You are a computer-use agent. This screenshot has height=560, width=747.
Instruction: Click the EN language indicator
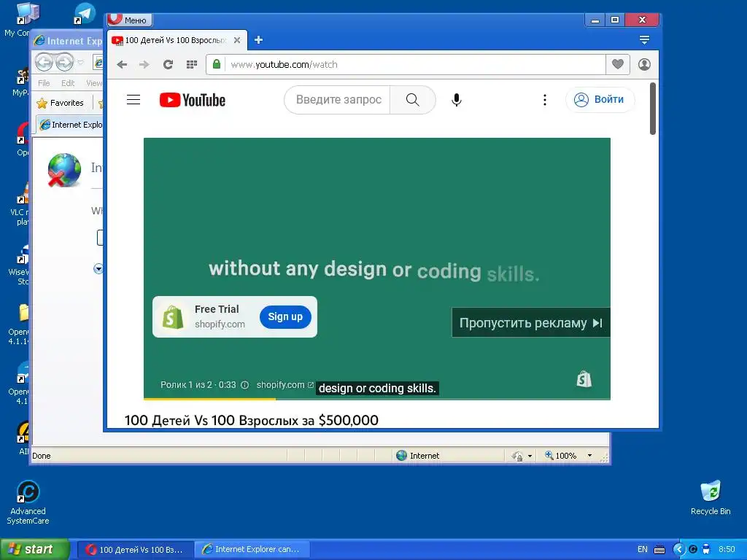[642, 549]
